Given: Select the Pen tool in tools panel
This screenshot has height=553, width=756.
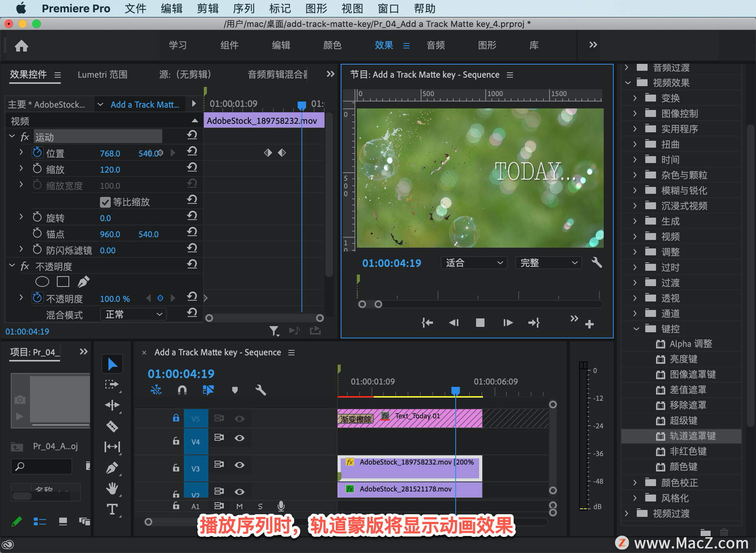Looking at the screenshot, I should (x=112, y=468).
